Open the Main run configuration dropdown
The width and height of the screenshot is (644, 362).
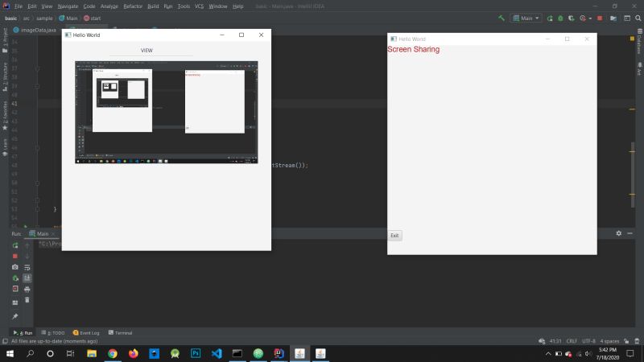click(526, 18)
